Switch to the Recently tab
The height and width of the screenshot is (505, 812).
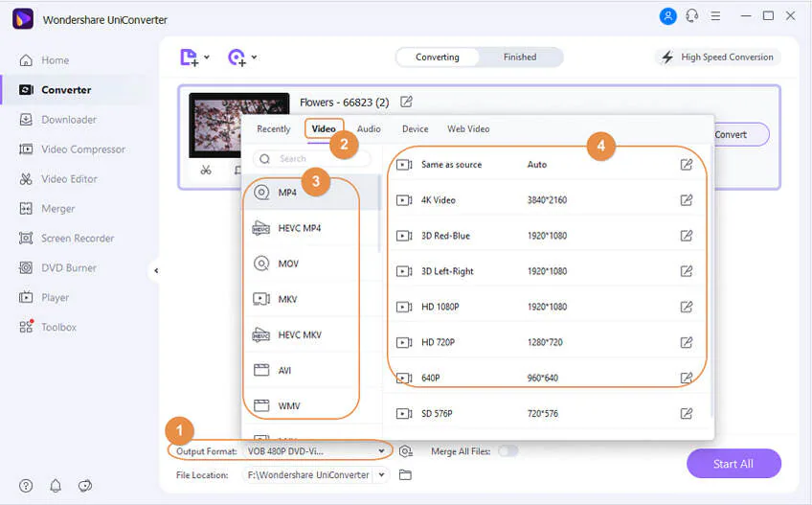[274, 129]
